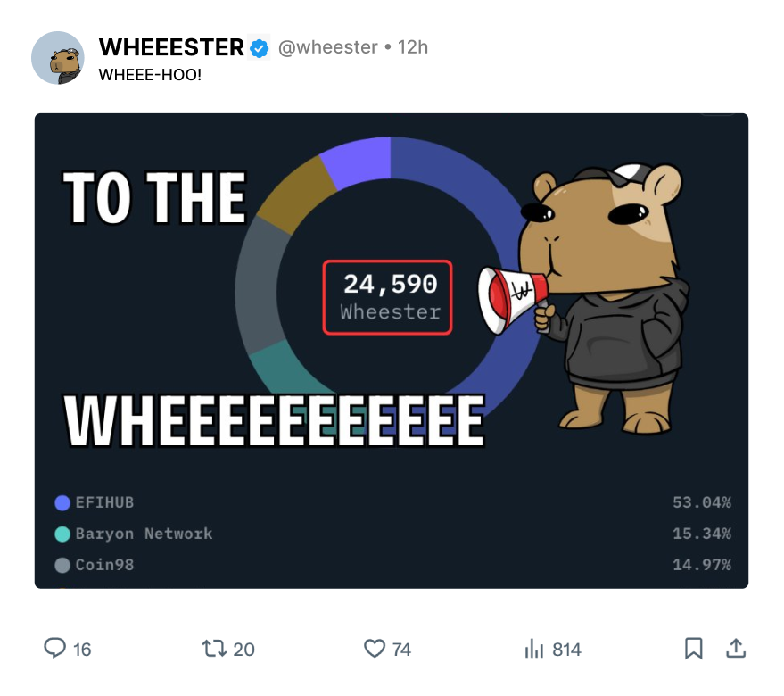Click the WHEEE-HOO! post text
This screenshot has height=696, width=784.
(x=150, y=75)
